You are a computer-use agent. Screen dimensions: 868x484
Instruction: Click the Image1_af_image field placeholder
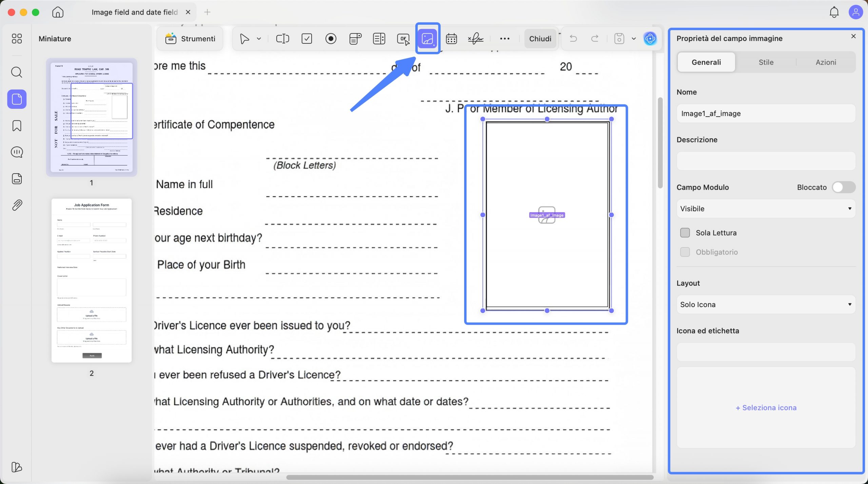(x=547, y=215)
